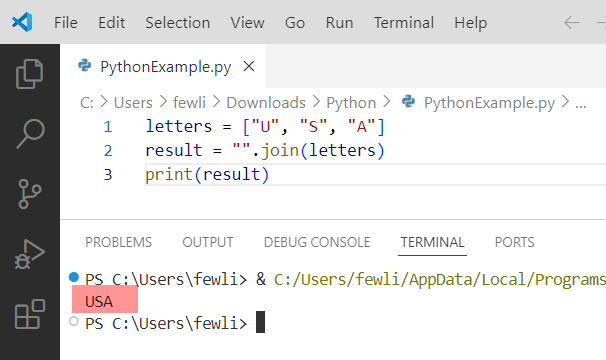Viewport: 606px width, 360px height.
Task: Open the Run menu
Action: [339, 22]
